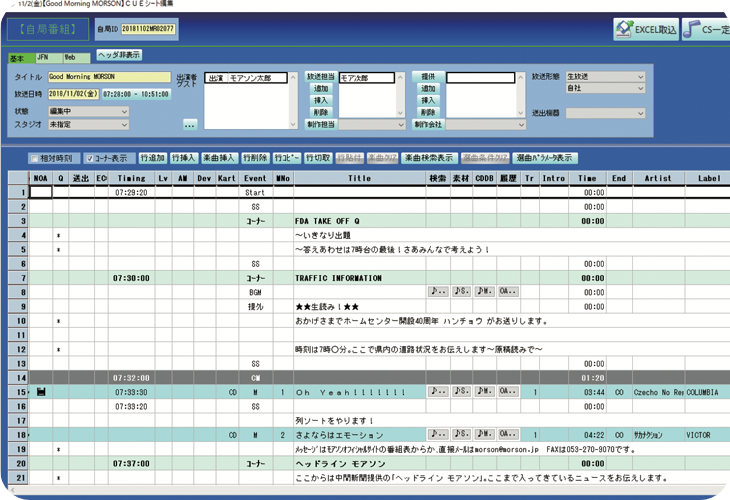Switch to the JFN tab
This screenshot has height=500, width=730.
(x=49, y=58)
